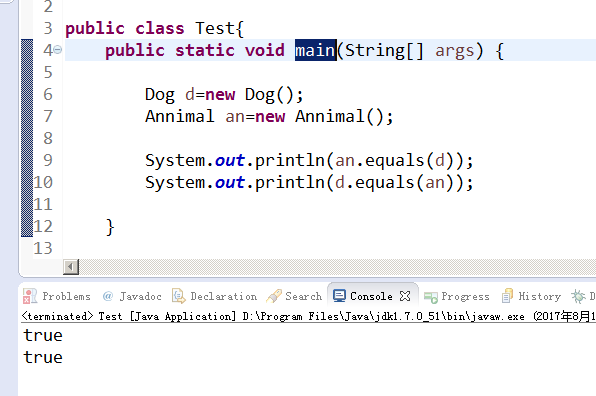Click the Console monitor icon
Image resolution: width=596 pixels, height=396 pixels.
(x=339, y=296)
